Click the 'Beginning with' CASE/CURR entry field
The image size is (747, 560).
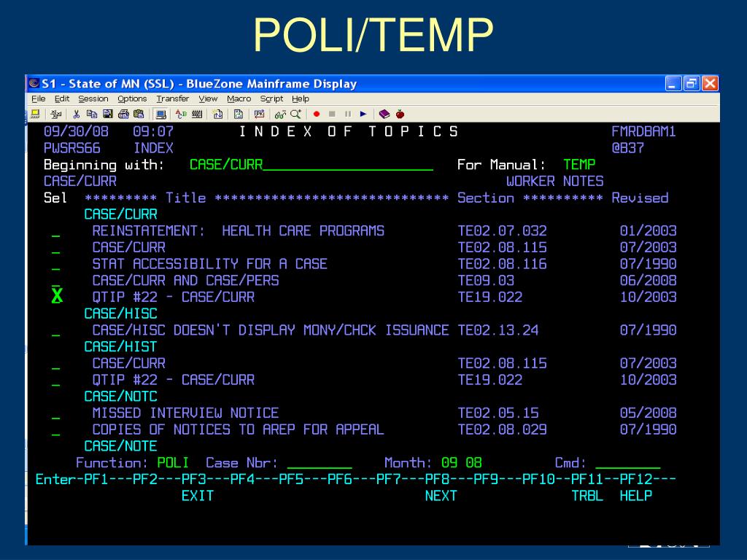[x=311, y=165]
